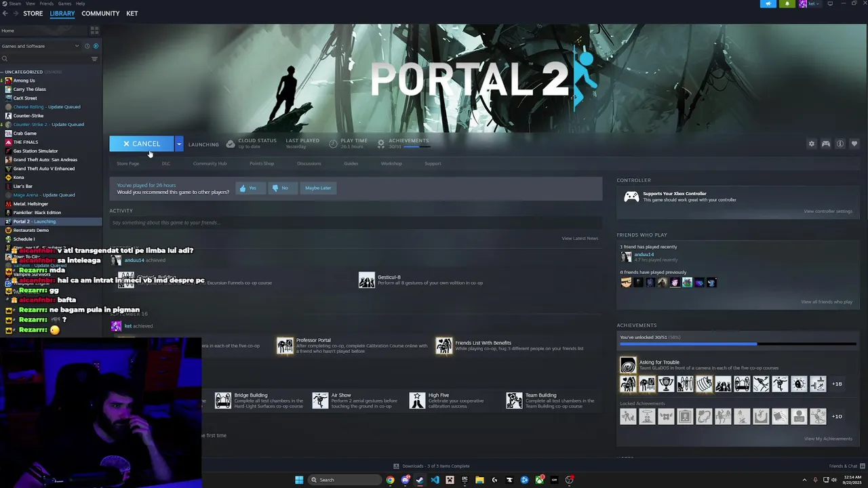Click View My Achievements link

pyautogui.click(x=828, y=439)
